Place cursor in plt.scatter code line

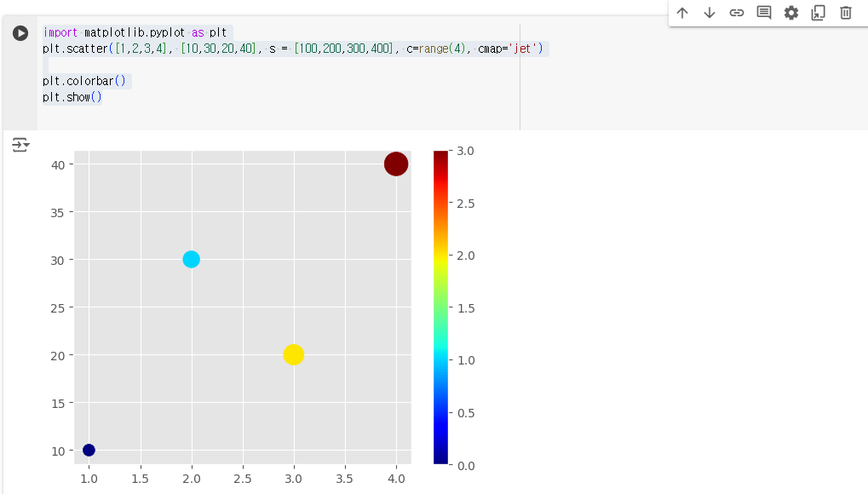tap(293, 49)
